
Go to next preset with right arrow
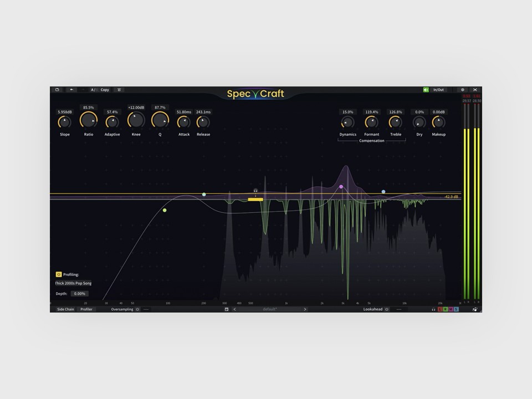pyautogui.click(x=305, y=309)
